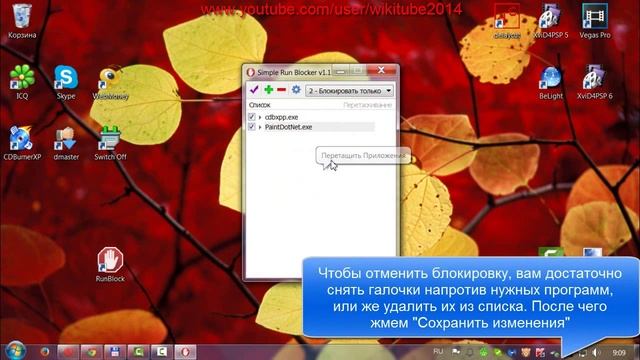
Task: Click the Chrome taskbar button
Action: click(x=91, y=351)
